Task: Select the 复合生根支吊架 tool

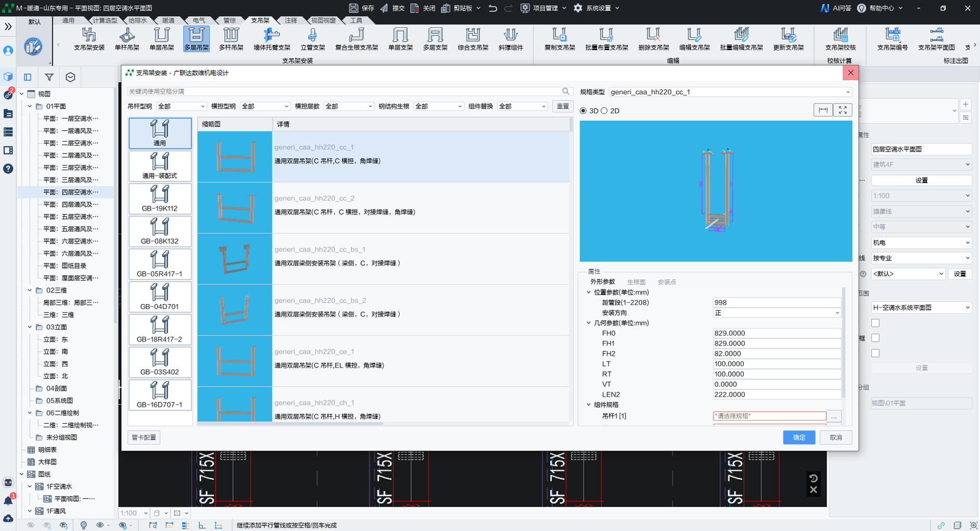Action: point(357,39)
